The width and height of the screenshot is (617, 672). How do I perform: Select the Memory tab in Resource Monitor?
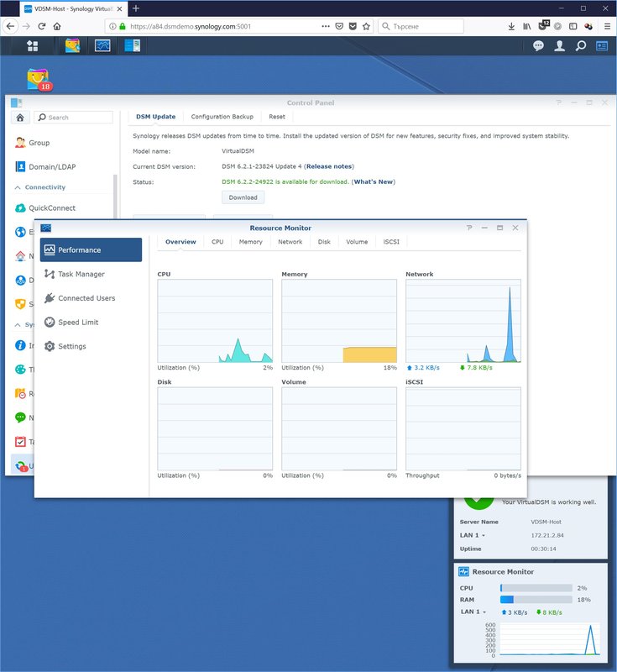pyautogui.click(x=250, y=242)
